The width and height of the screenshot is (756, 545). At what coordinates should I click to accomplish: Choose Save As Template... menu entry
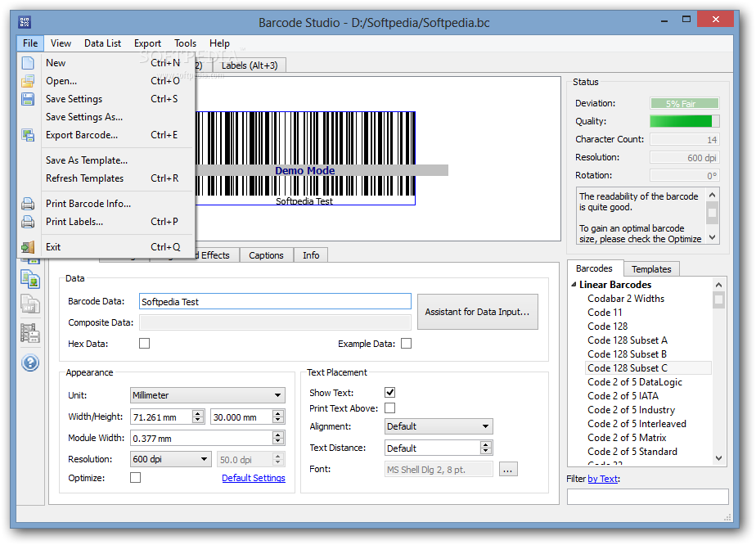coord(106,160)
